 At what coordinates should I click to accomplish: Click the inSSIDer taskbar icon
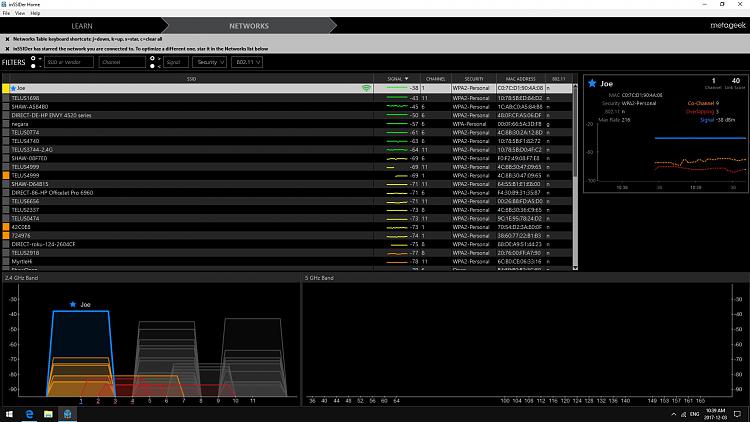click(67, 414)
